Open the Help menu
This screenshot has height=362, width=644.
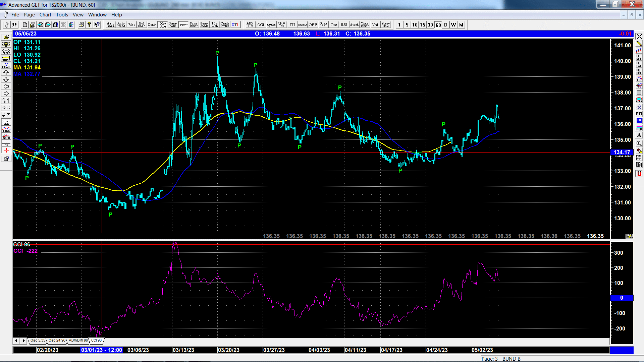pos(117,15)
